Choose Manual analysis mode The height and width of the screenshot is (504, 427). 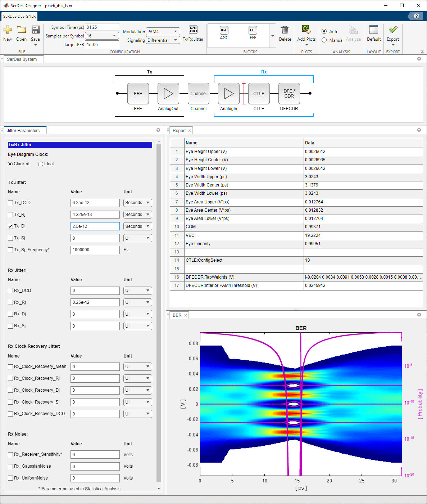(324, 40)
